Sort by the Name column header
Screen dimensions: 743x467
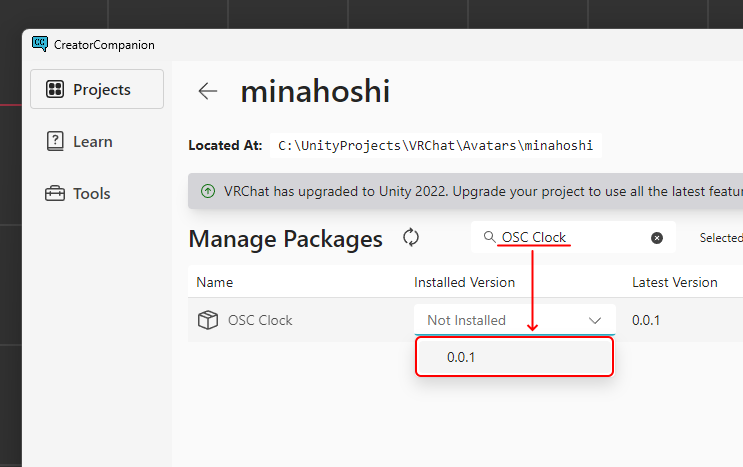point(214,283)
